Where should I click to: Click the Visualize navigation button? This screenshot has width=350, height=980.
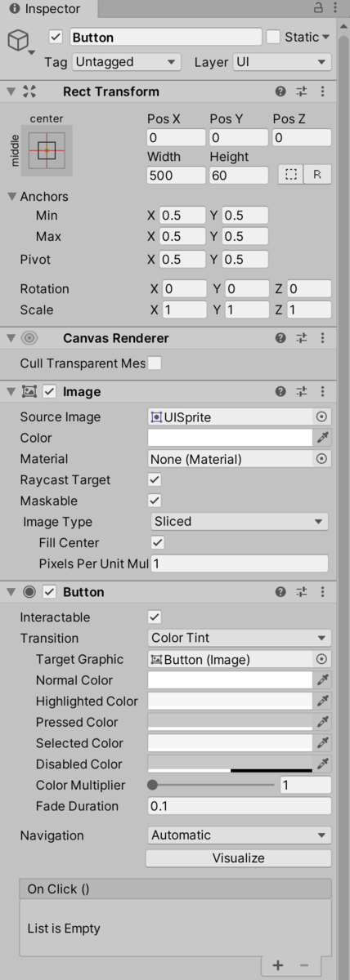[x=239, y=858]
